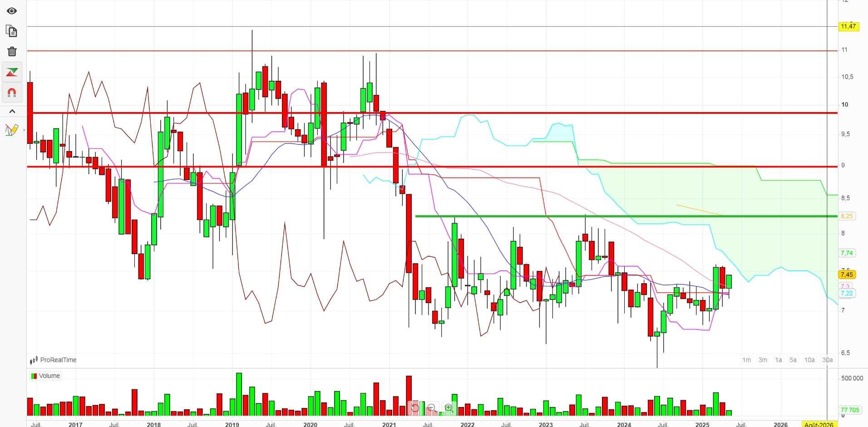Viewport: 868px width, 427px height.
Task: Click the Volume panel label
Action: (x=45, y=376)
